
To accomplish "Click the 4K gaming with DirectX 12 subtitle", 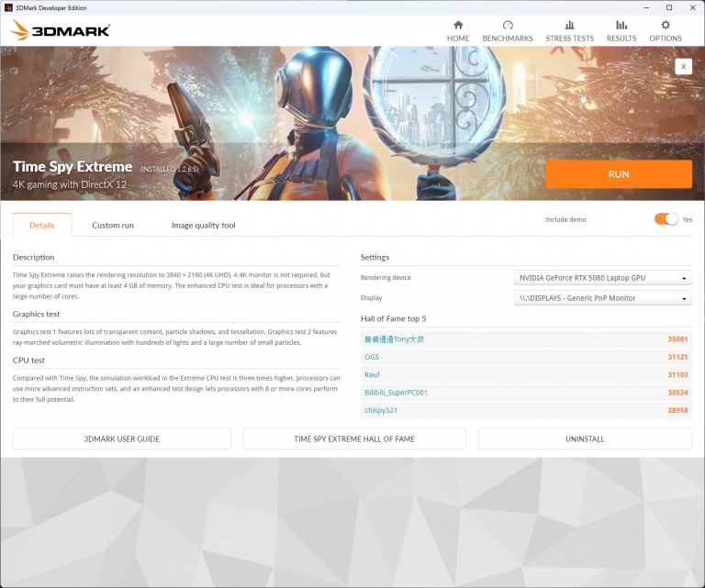I will click(x=70, y=184).
